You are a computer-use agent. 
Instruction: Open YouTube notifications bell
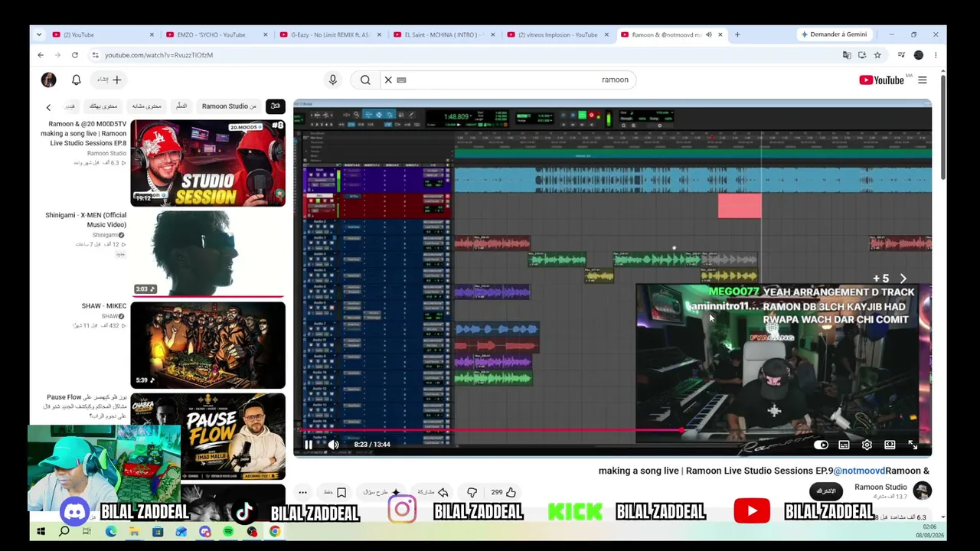coord(76,80)
